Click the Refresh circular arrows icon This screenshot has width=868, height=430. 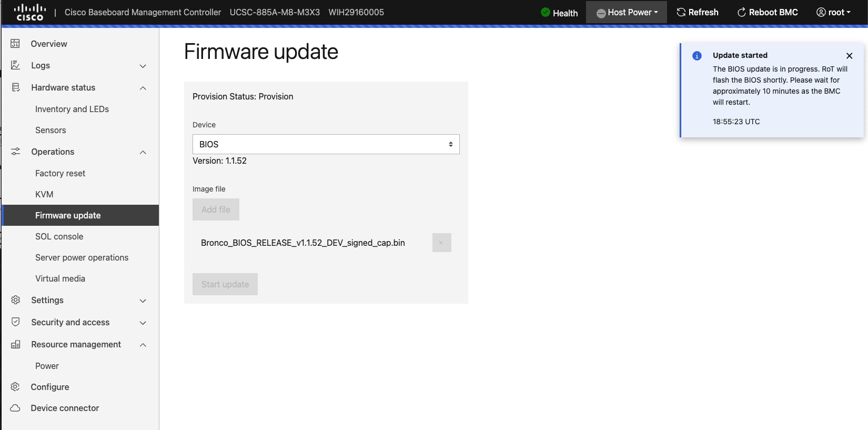681,12
